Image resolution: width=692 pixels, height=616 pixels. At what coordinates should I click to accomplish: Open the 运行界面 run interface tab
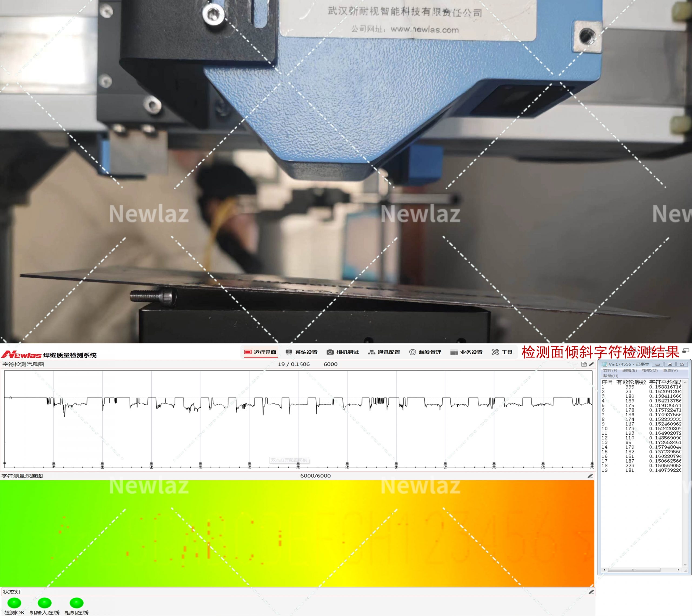[x=260, y=352]
